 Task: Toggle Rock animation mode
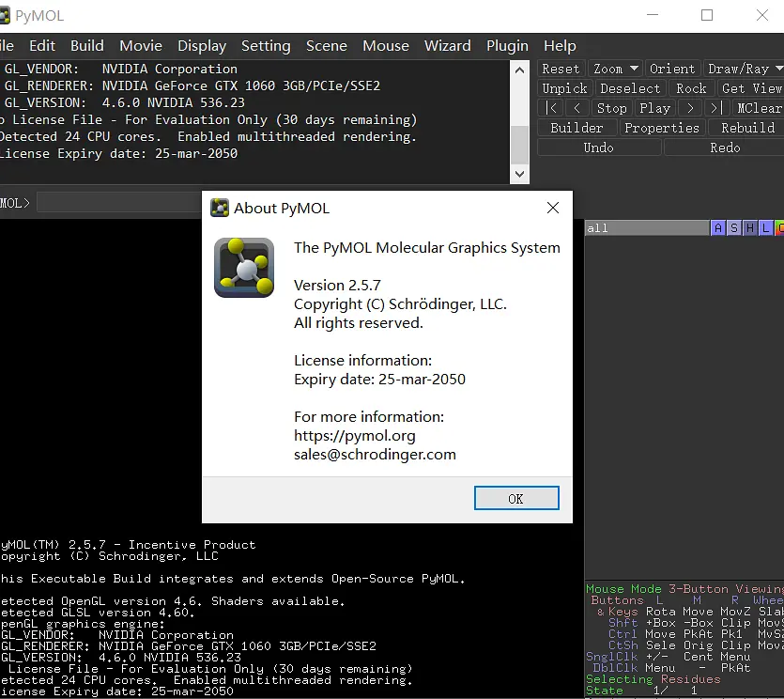point(691,88)
